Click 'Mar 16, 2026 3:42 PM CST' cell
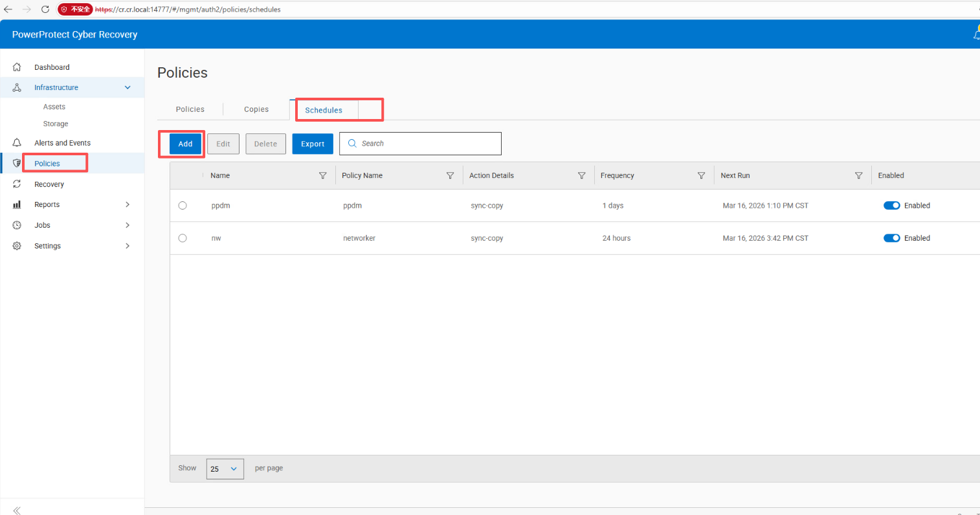 [765, 238]
